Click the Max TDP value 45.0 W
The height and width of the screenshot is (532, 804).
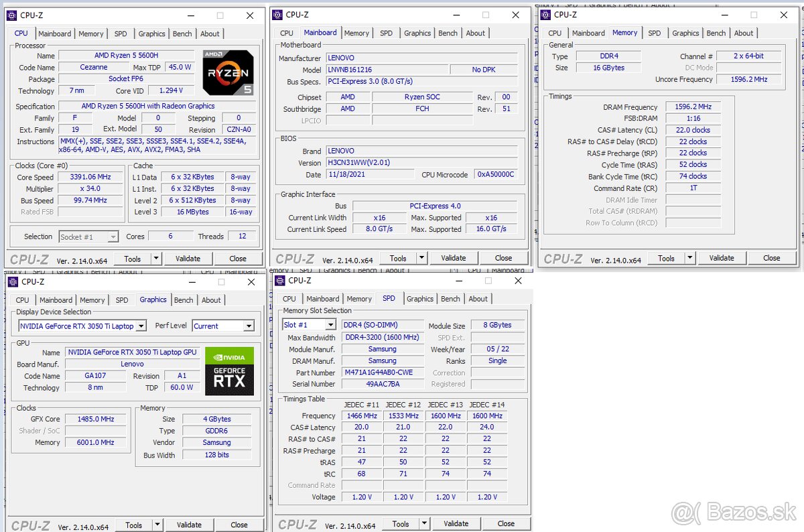tap(180, 67)
